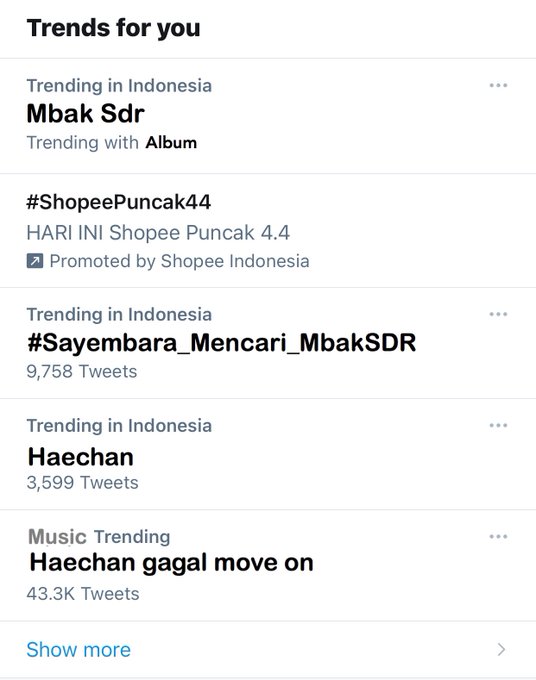Open the #ShopeePuncak44 promoted hashtag

[x=118, y=202]
